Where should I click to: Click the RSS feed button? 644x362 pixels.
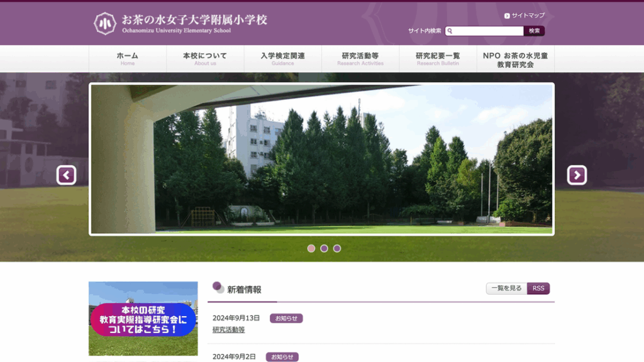point(538,288)
